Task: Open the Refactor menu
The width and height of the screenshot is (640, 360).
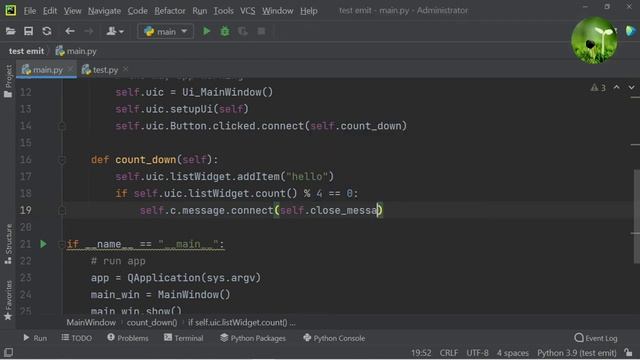Action: tap(170, 11)
